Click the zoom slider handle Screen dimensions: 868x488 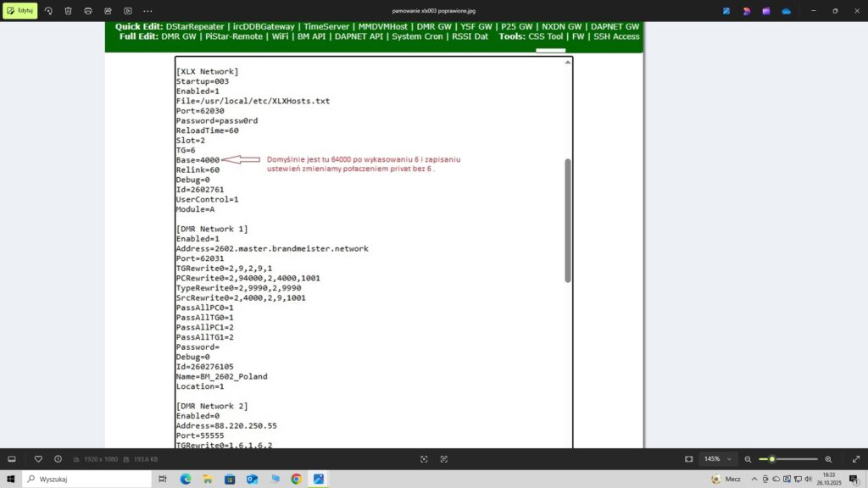click(771, 459)
